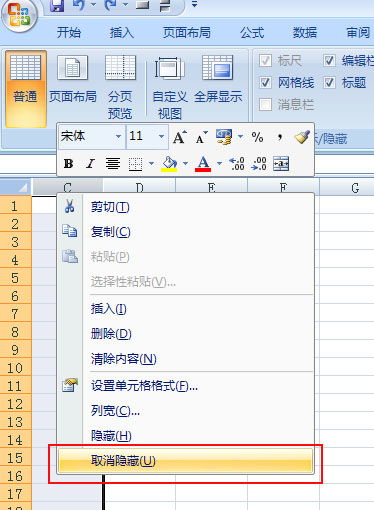Viewport: 374px width, 510px height.
Task: Apply accounting number format icon
Action: point(224,137)
